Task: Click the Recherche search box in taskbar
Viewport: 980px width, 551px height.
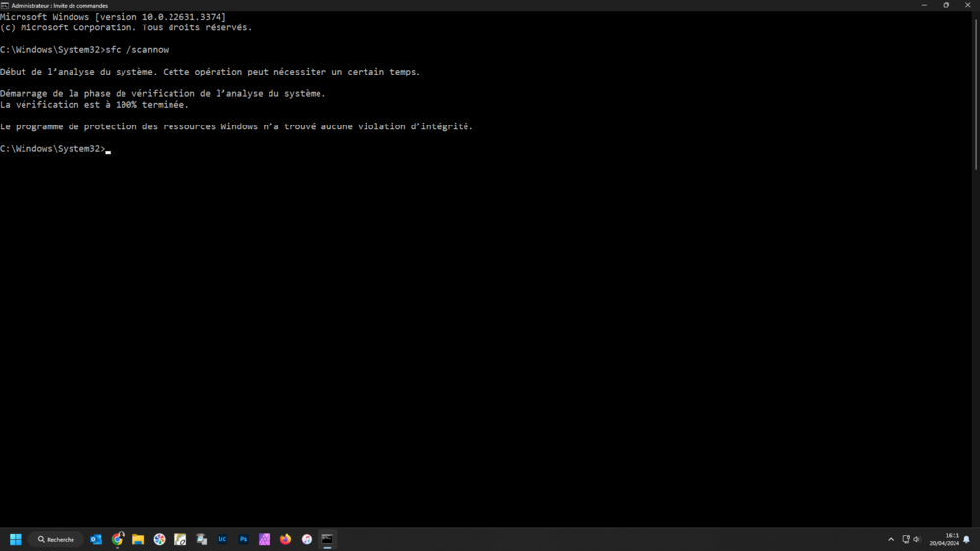Action: [x=57, y=539]
